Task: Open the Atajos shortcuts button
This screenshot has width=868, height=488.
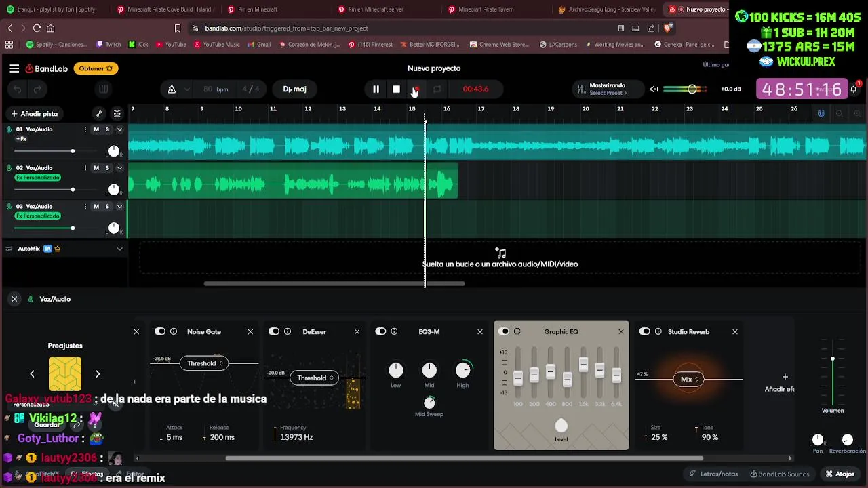Action: click(x=840, y=474)
